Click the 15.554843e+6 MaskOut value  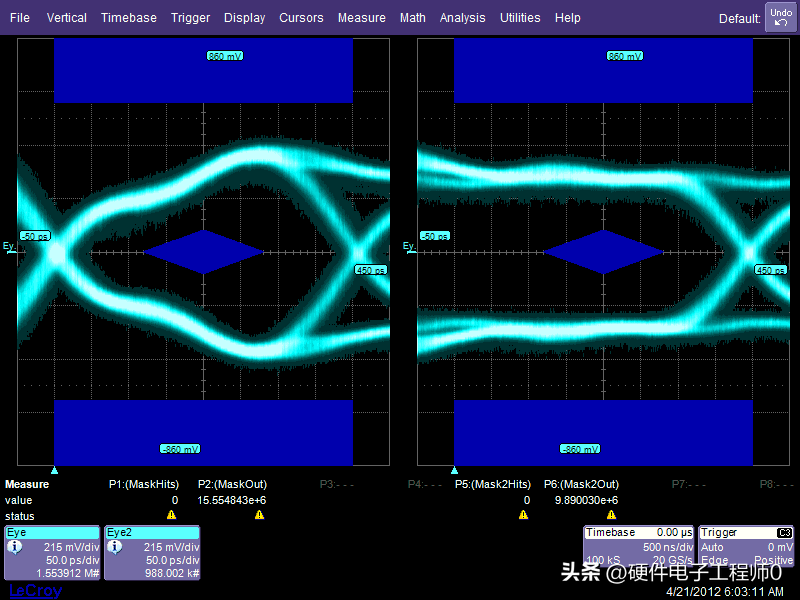(232, 501)
